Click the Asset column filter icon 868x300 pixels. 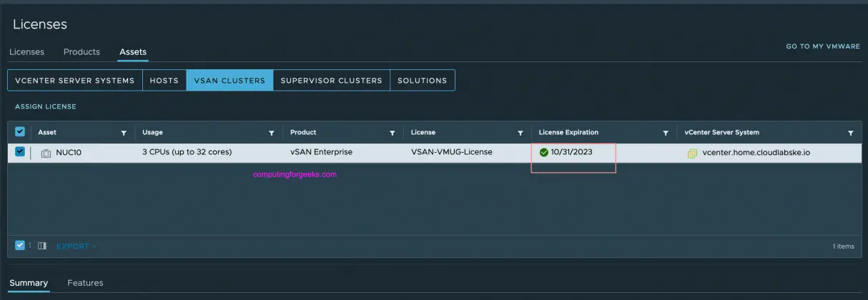124,133
